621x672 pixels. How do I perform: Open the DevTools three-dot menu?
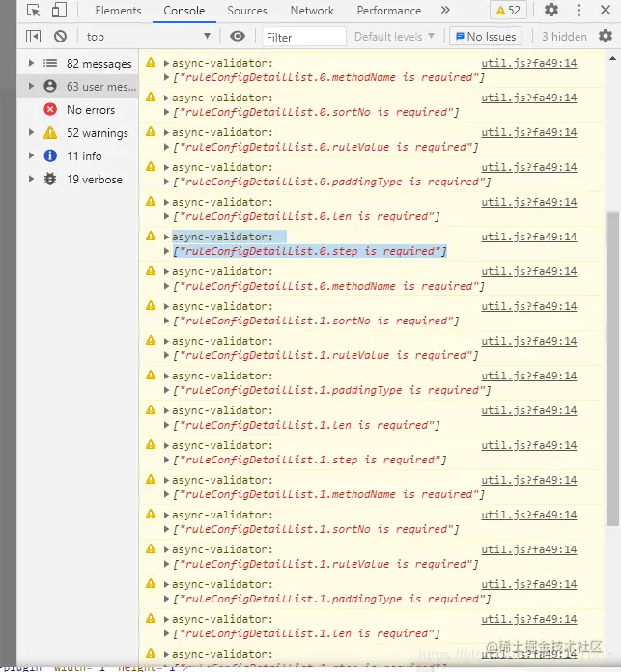pyautogui.click(x=579, y=10)
